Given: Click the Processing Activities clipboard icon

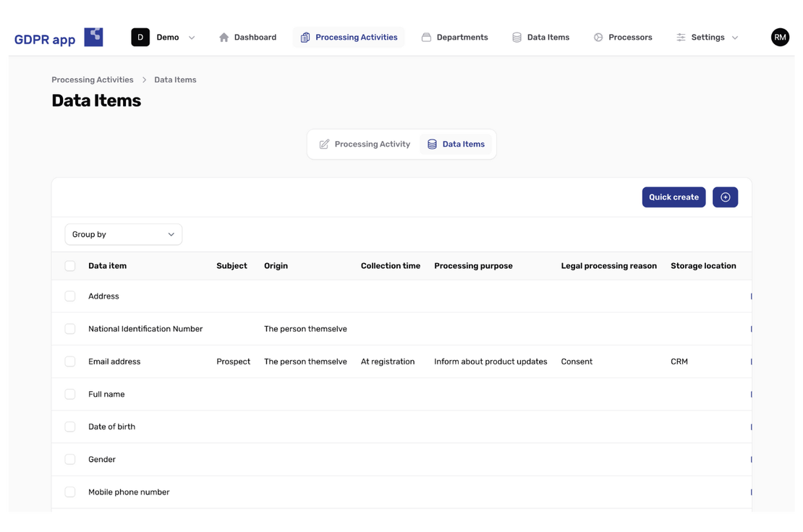Looking at the screenshot, I should point(305,36).
